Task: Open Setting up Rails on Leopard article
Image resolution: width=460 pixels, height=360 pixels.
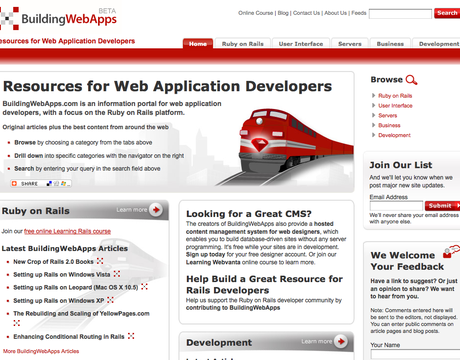Action: tap(76, 287)
